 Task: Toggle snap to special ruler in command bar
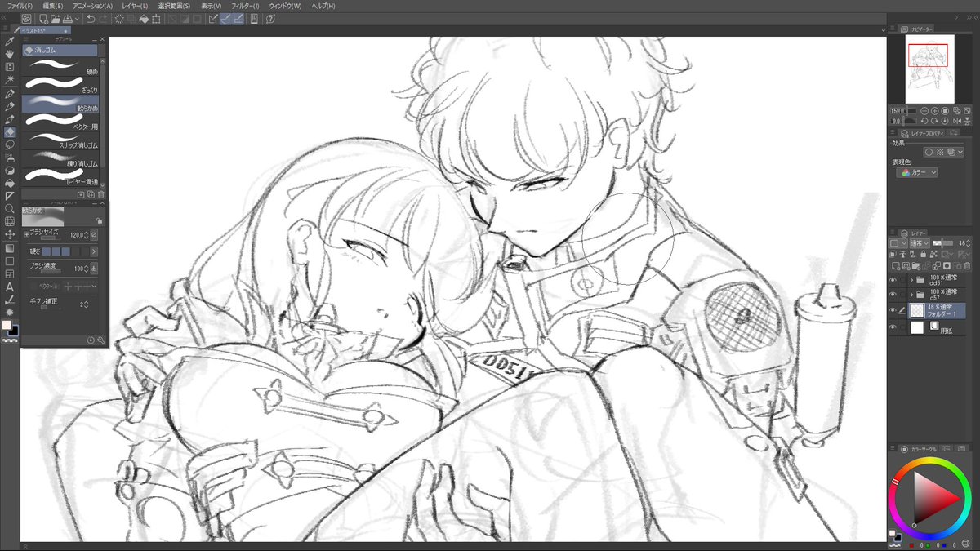click(x=225, y=19)
